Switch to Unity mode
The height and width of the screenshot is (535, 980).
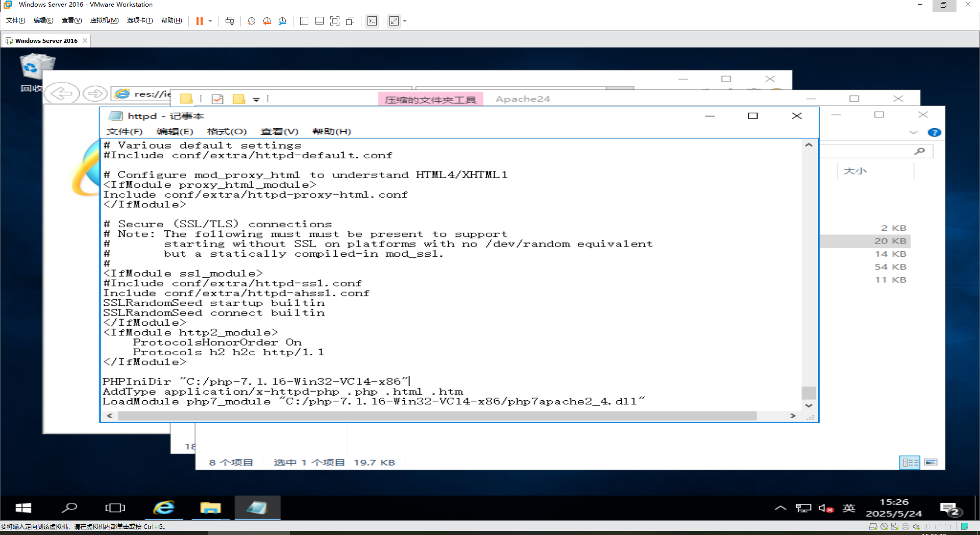[x=350, y=21]
